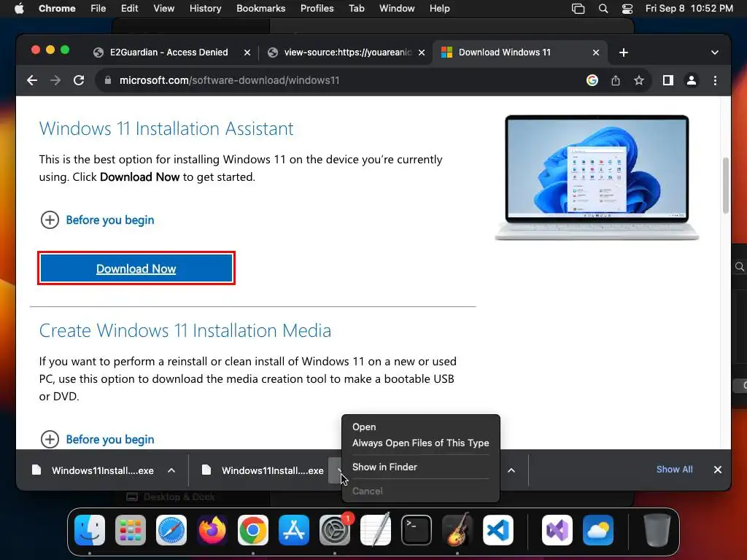Open the Profiles menu
The height and width of the screenshot is (560, 747).
(x=317, y=9)
